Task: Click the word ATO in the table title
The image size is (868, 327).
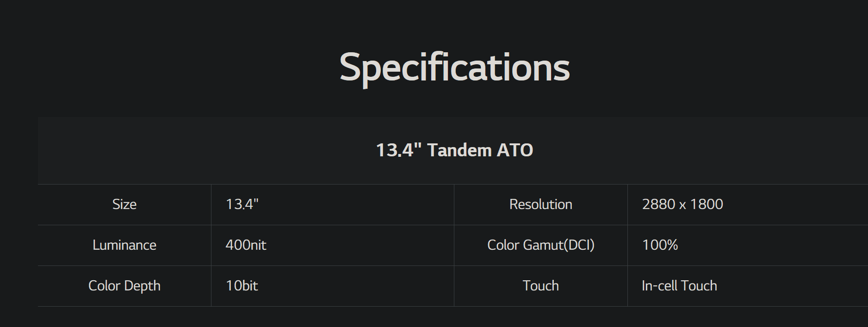Action: point(515,150)
